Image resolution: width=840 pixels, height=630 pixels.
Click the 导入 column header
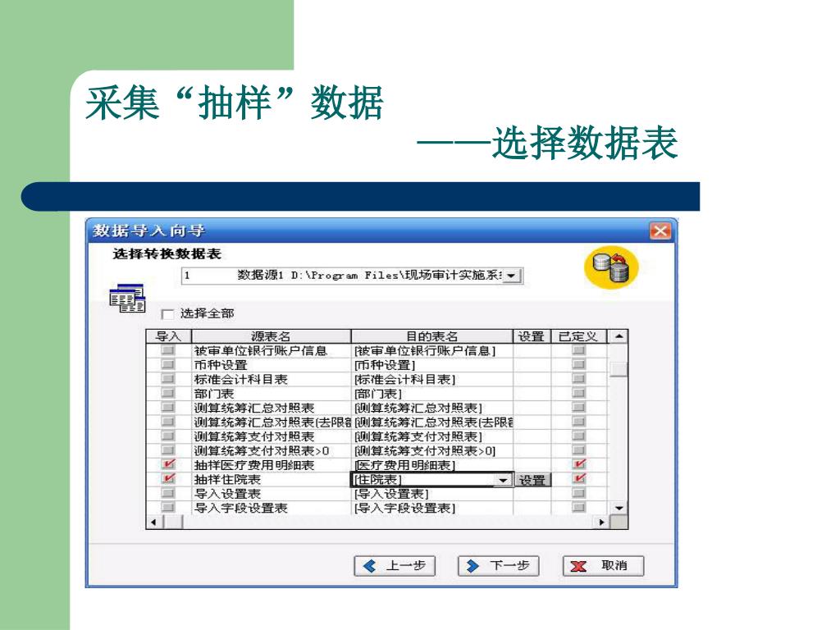tap(169, 336)
